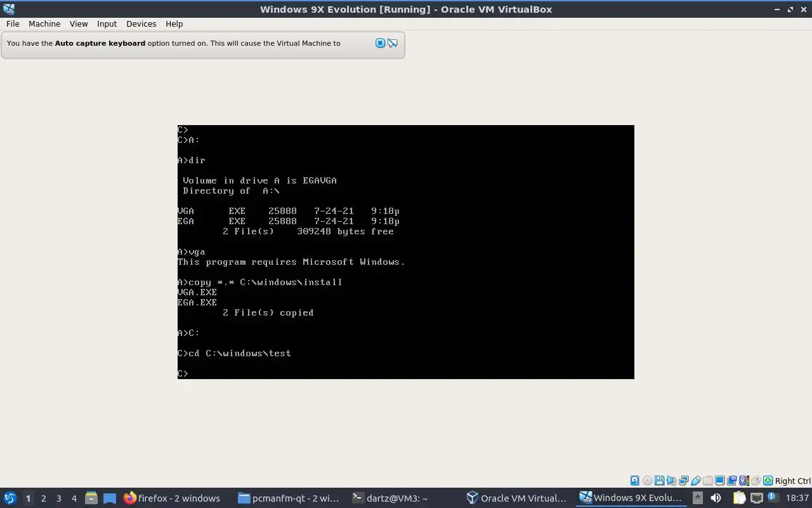Open the File menu
This screenshot has width=812, height=508.
point(13,23)
